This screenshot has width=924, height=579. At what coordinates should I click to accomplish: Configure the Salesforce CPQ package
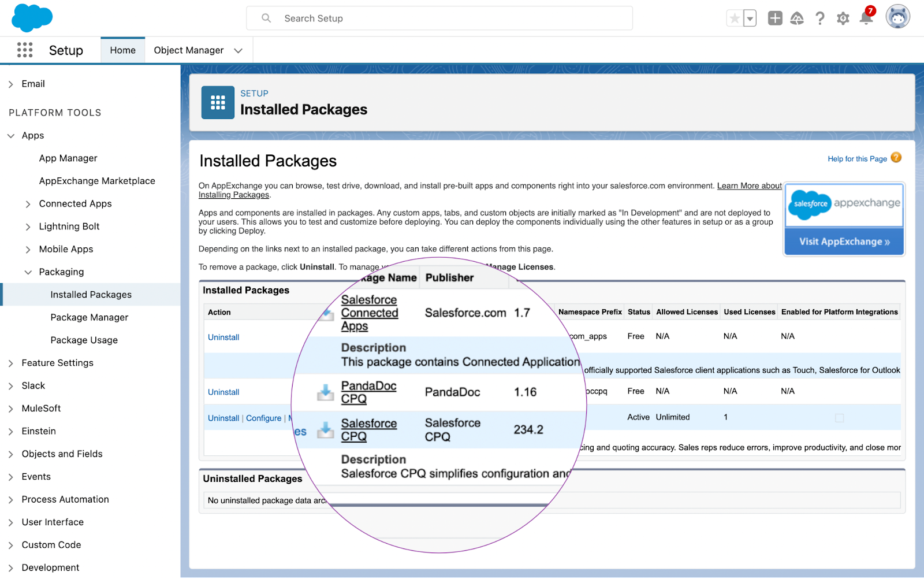264,418
